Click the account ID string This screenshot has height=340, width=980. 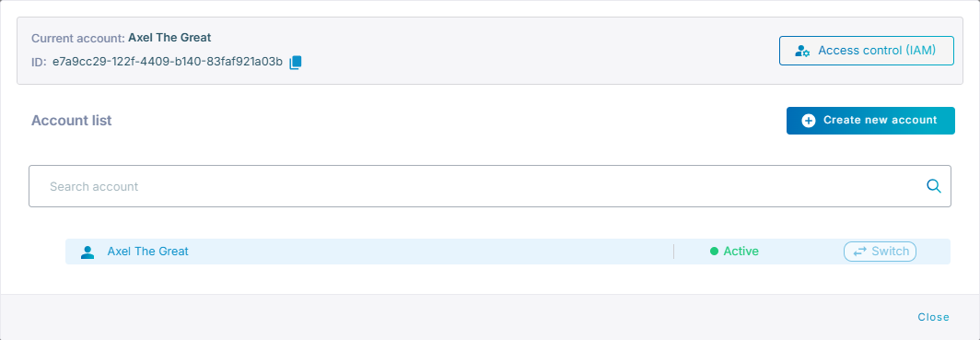pyautogui.click(x=168, y=62)
